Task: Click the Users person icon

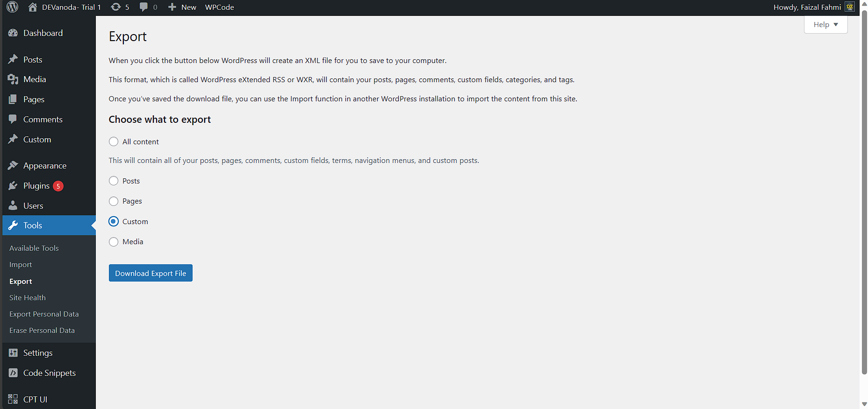Action: (13, 205)
